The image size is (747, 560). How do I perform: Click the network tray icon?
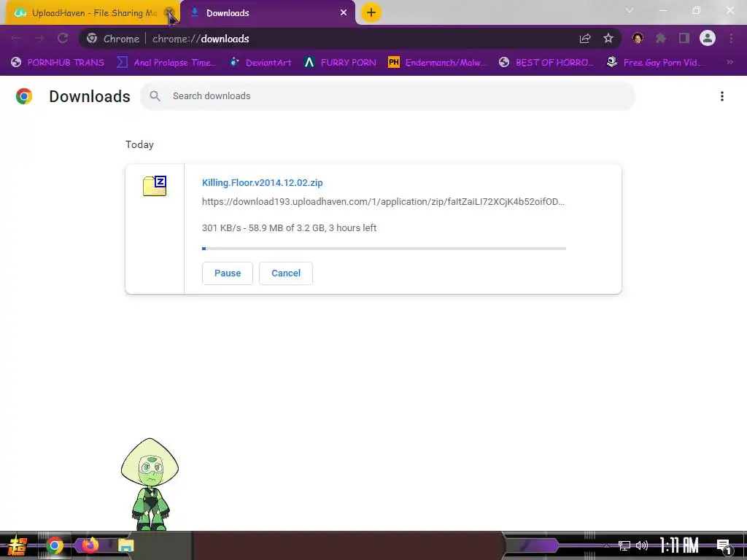pyautogui.click(x=624, y=545)
